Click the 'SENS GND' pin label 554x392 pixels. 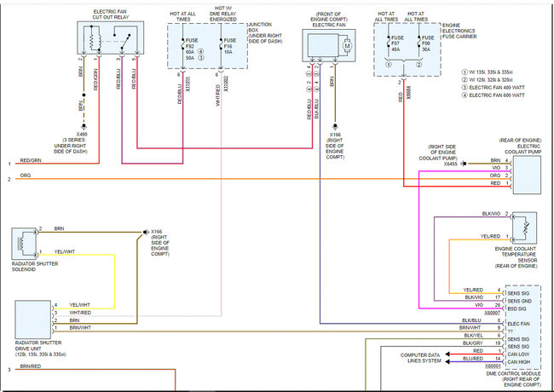point(519,301)
